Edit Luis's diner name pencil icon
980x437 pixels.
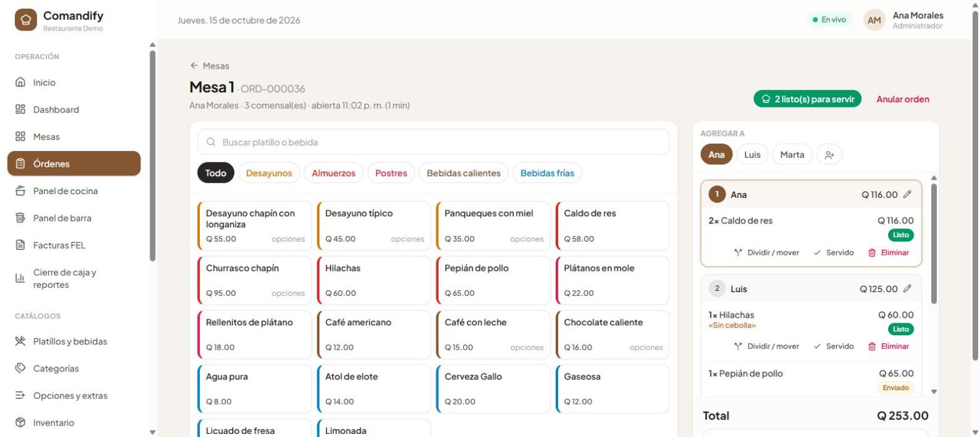[x=907, y=289]
